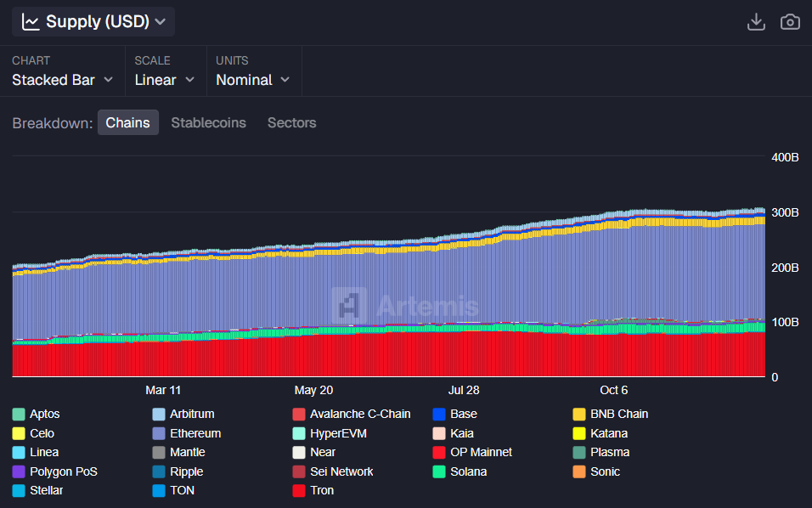This screenshot has height=508, width=812.
Task: Toggle the Solana legend swatch
Action: click(439, 471)
